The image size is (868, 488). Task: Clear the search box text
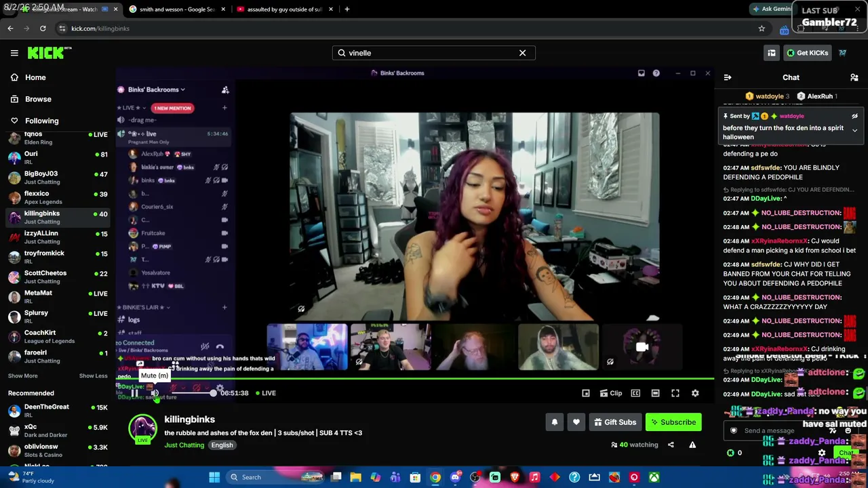tap(522, 53)
